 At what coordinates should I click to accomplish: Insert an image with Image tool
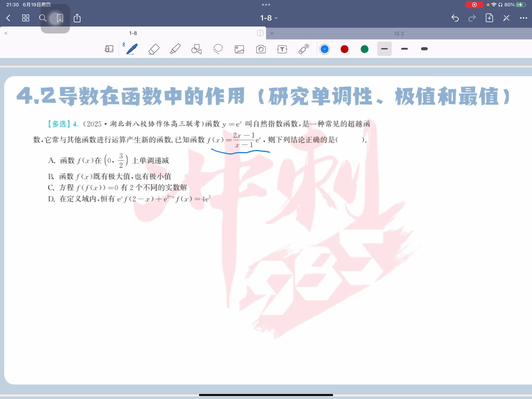(x=239, y=49)
